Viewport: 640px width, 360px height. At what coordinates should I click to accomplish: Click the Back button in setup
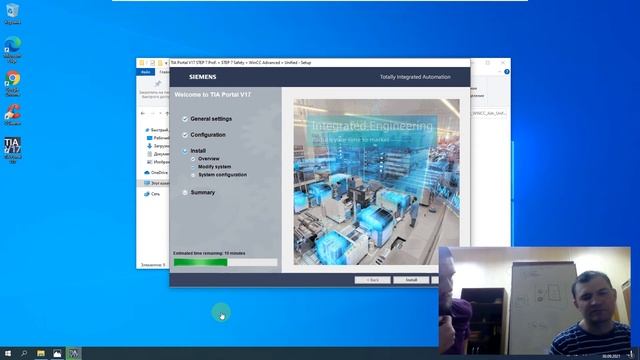[372, 280]
